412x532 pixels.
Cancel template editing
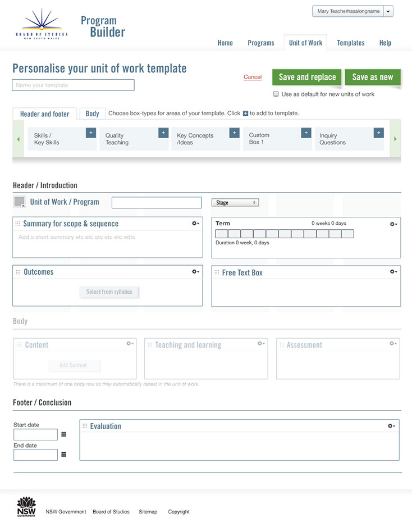click(x=253, y=77)
